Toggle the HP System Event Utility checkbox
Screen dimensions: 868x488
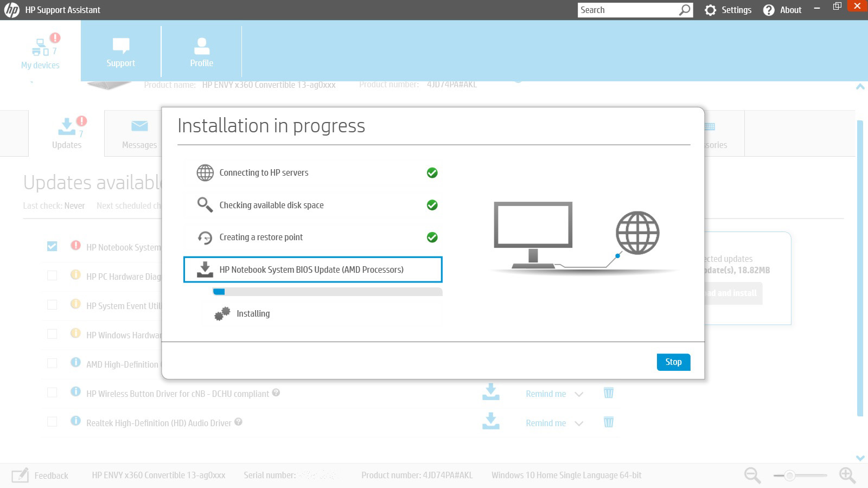pos(52,305)
